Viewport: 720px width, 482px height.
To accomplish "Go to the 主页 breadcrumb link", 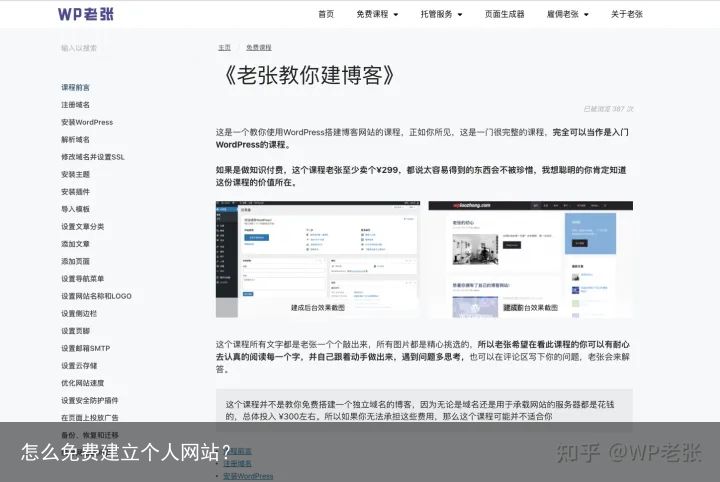I will click(225, 47).
